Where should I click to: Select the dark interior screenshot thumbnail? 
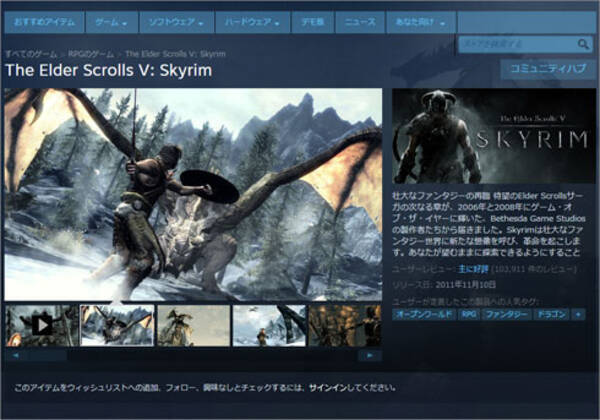[x=344, y=326]
